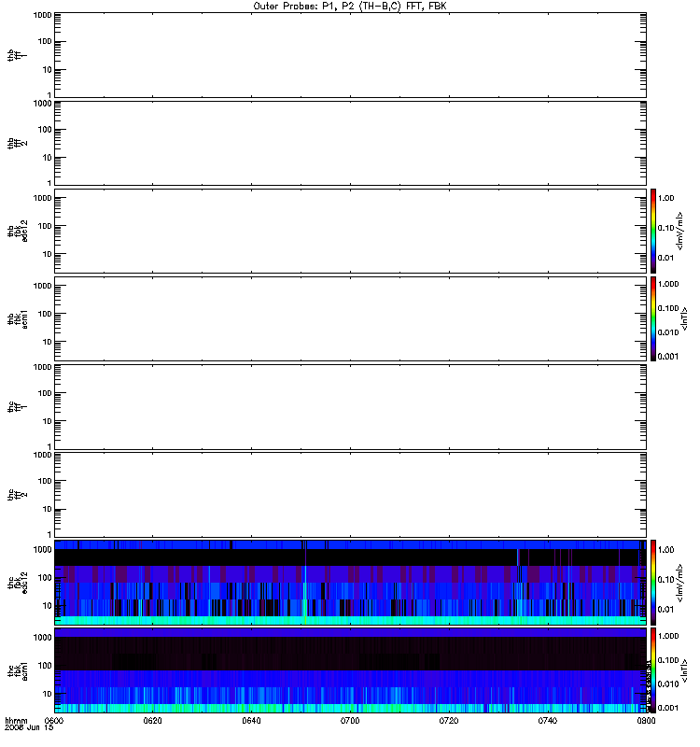Click the 10 tick of thc fff 1 axis
This screenshot has height=747, width=700.
pos(48,421)
